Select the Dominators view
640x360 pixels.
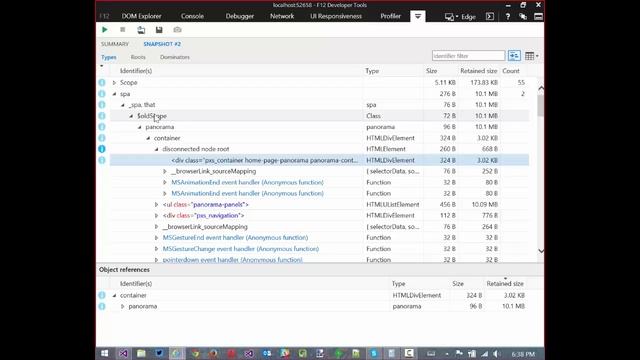point(175,57)
